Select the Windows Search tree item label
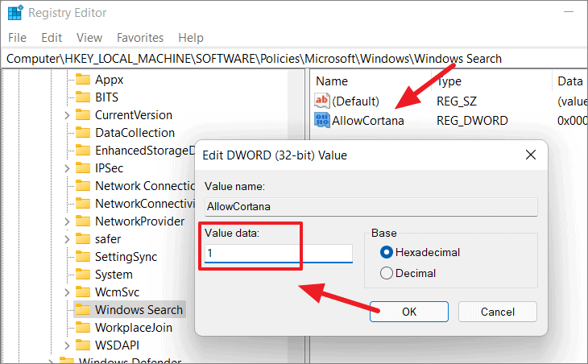This screenshot has width=588, height=364. click(139, 310)
